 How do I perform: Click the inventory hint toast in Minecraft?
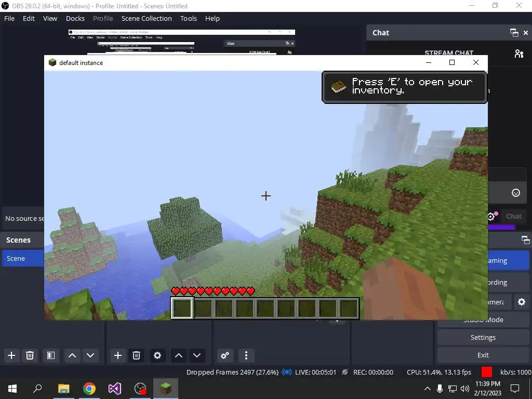tap(404, 87)
